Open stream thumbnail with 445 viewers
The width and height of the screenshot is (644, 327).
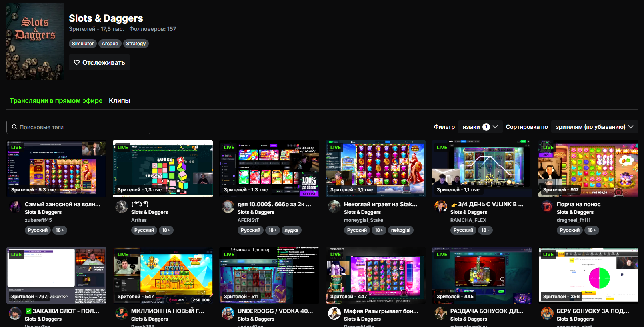pyautogui.click(x=482, y=275)
